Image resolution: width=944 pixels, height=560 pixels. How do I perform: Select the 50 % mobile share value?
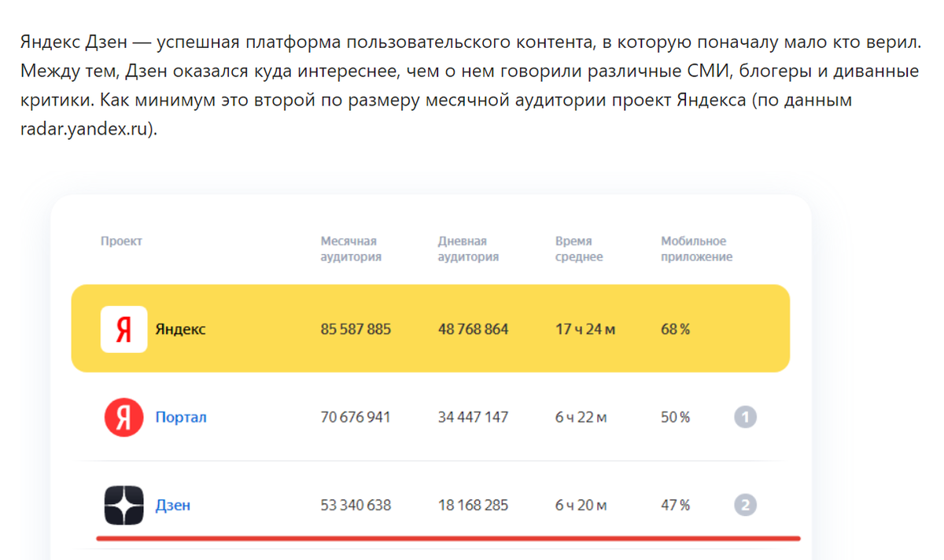(x=675, y=417)
